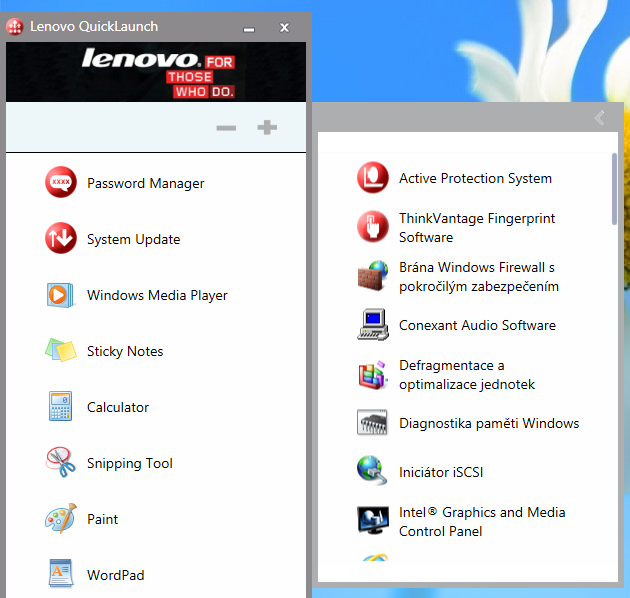Open WordPad document icon
Screen dimensions: 630x598
[x=61, y=573]
